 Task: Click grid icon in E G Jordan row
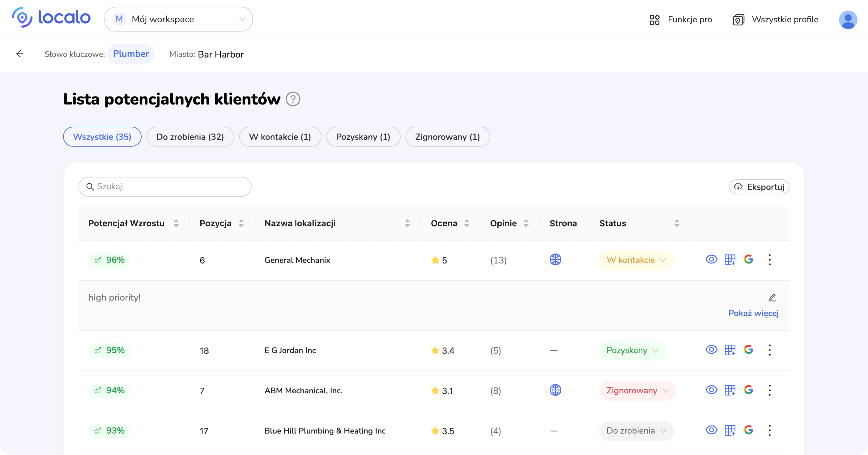(x=730, y=350)
